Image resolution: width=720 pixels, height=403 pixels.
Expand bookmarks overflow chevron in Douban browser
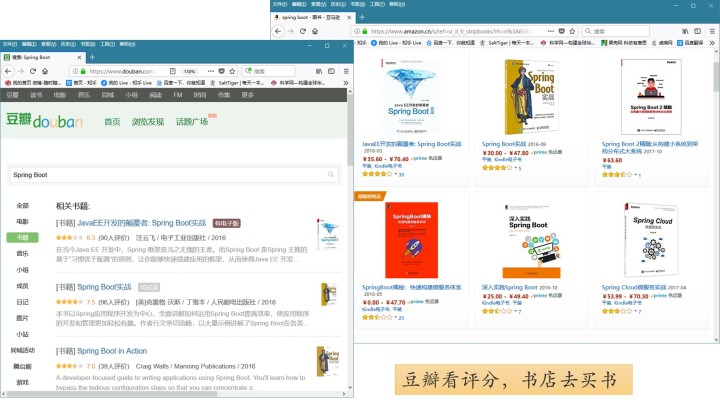[x=345, y=84]
